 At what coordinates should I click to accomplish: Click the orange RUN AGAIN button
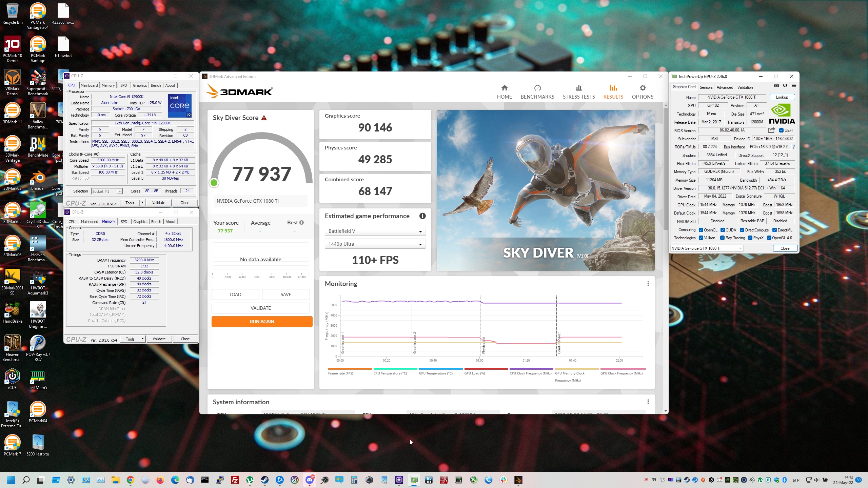(262, 322)
